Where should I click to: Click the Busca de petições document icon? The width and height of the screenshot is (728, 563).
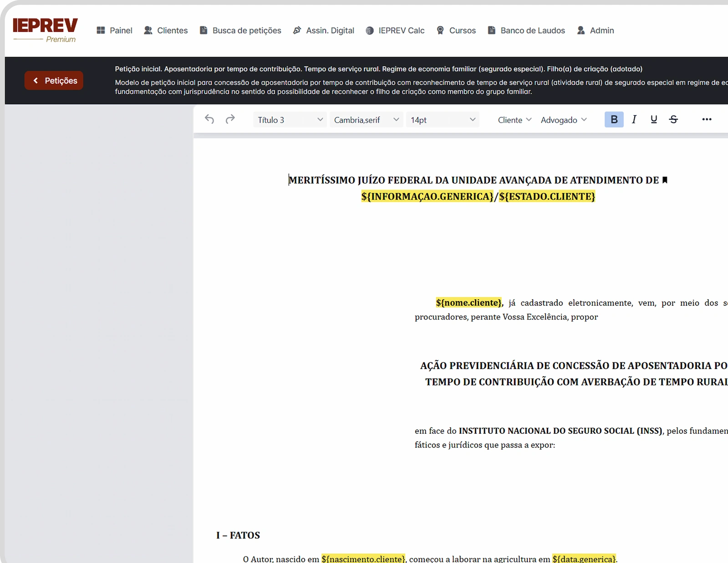pyautogui.click(x=204, y=31)
